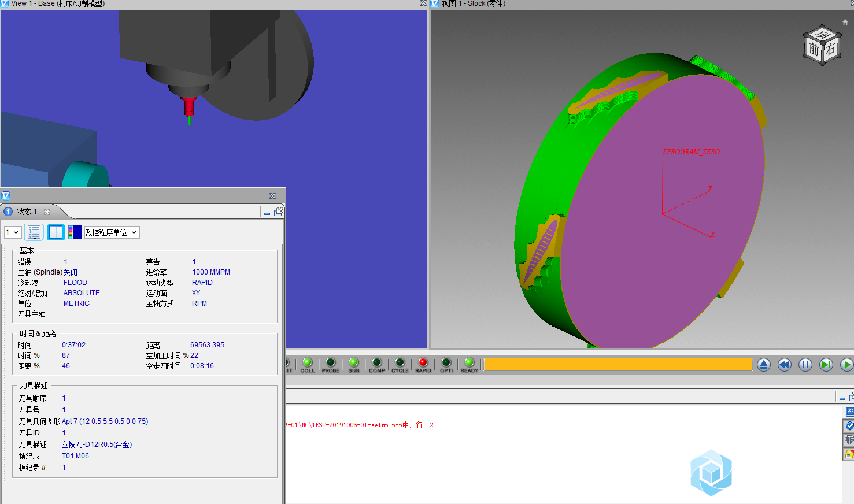Click the 69563.395 distance value

pos(207,345)
